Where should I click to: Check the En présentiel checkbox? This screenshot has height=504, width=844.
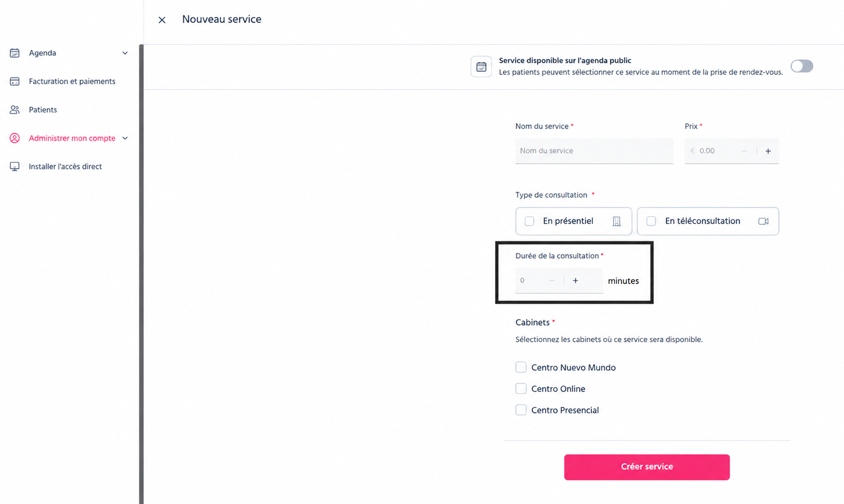pos(529,221)
